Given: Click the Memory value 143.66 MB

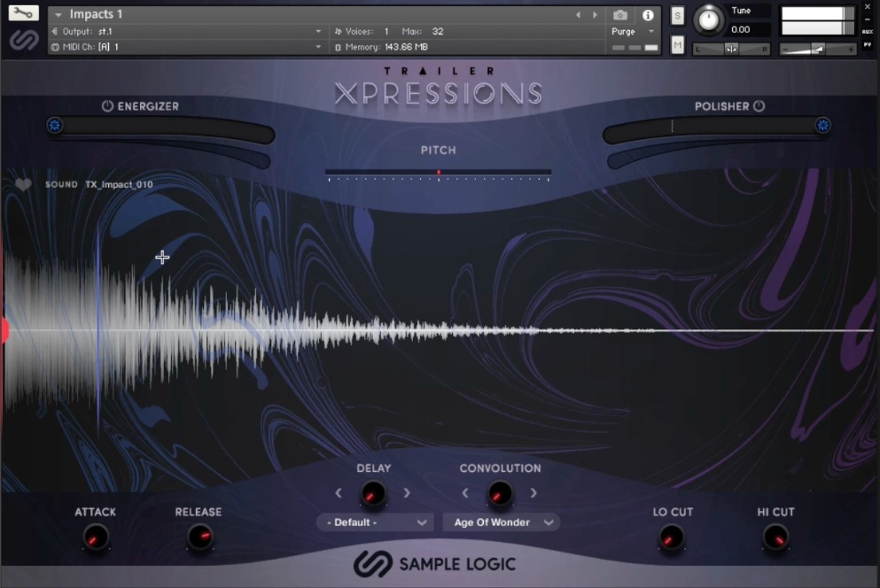Looking at the screenshot, I should pos(407,47).
